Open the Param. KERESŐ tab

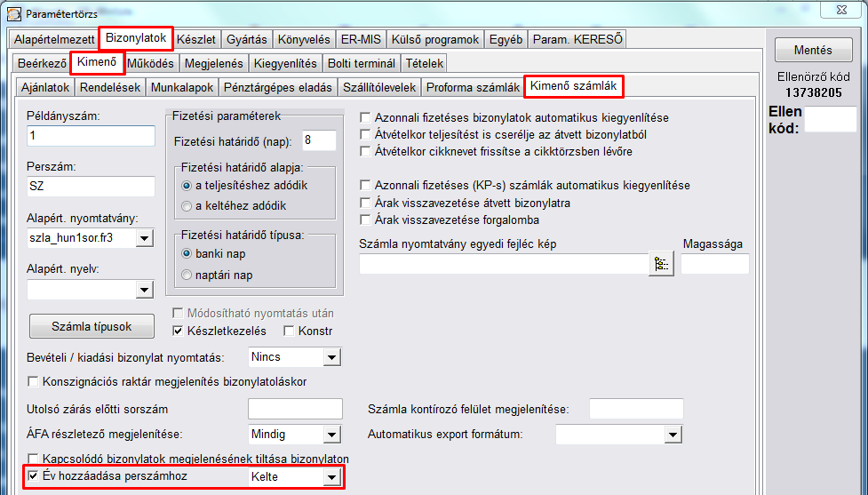click(x=578, y=40)
